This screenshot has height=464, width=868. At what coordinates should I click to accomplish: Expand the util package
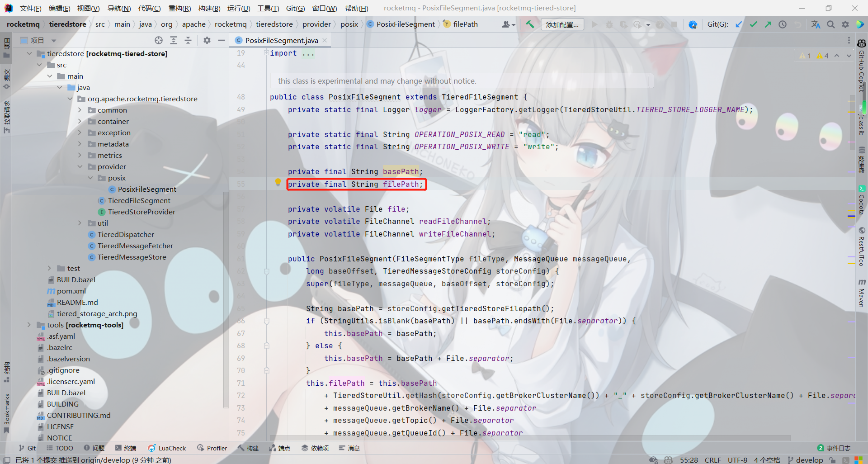point(80,223)
